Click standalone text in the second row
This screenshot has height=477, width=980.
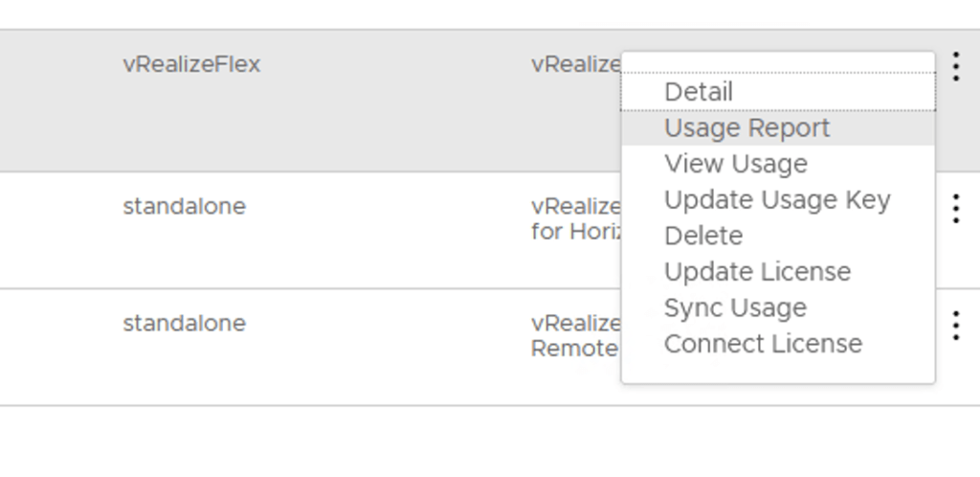point(184,207)
